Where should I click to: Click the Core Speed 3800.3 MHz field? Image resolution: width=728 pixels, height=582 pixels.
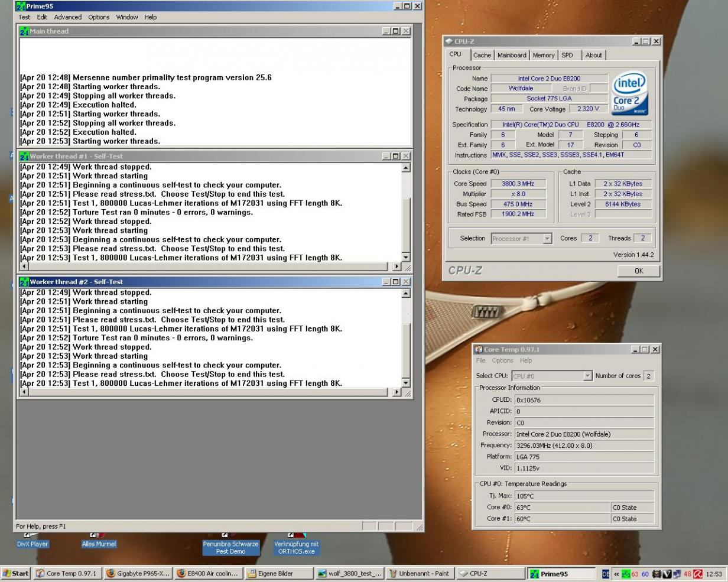[518, 184]
